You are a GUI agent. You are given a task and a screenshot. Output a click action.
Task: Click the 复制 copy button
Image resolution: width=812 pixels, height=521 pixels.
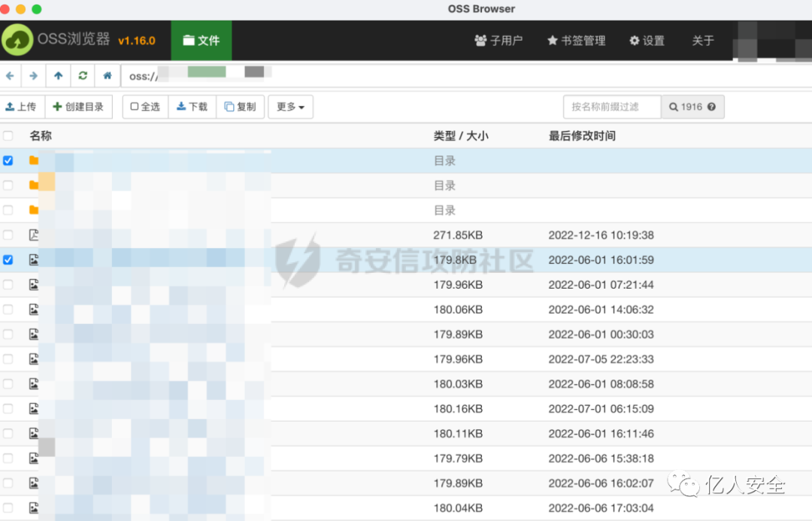click(x=241, y=107)
